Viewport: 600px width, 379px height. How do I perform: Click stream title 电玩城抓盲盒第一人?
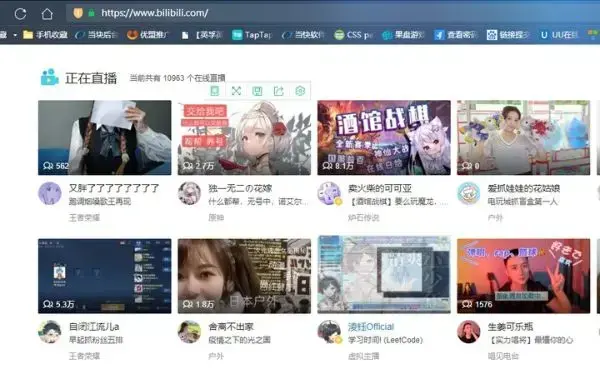tap(522, 201)
